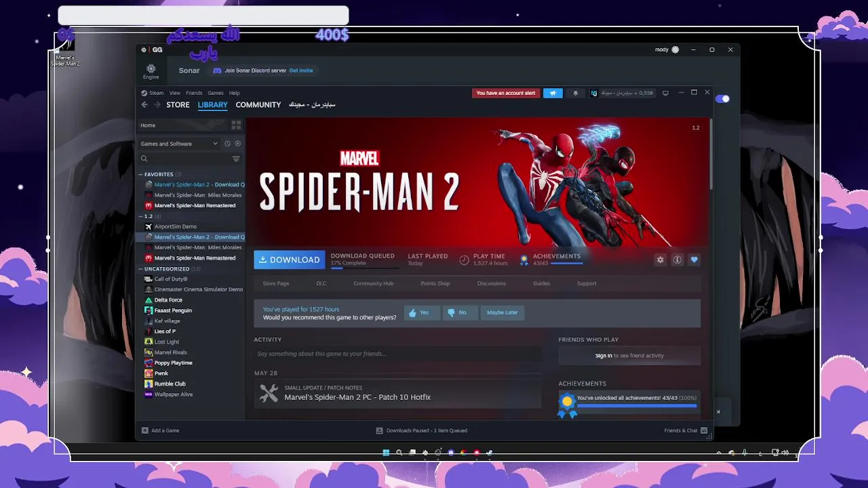The width and height of the screenshot is (868, 488).
Task: Switch to the STORE tab
Action: (178, 105)
